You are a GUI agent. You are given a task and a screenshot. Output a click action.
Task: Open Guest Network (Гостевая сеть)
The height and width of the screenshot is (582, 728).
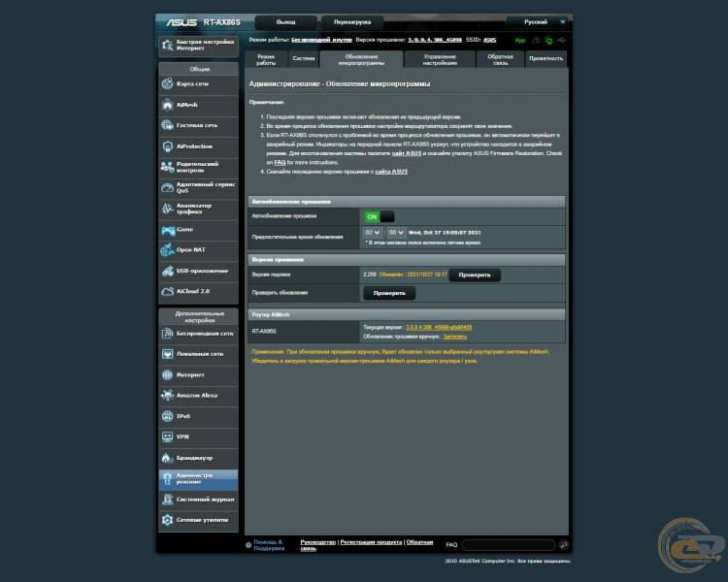coord(198,126)
